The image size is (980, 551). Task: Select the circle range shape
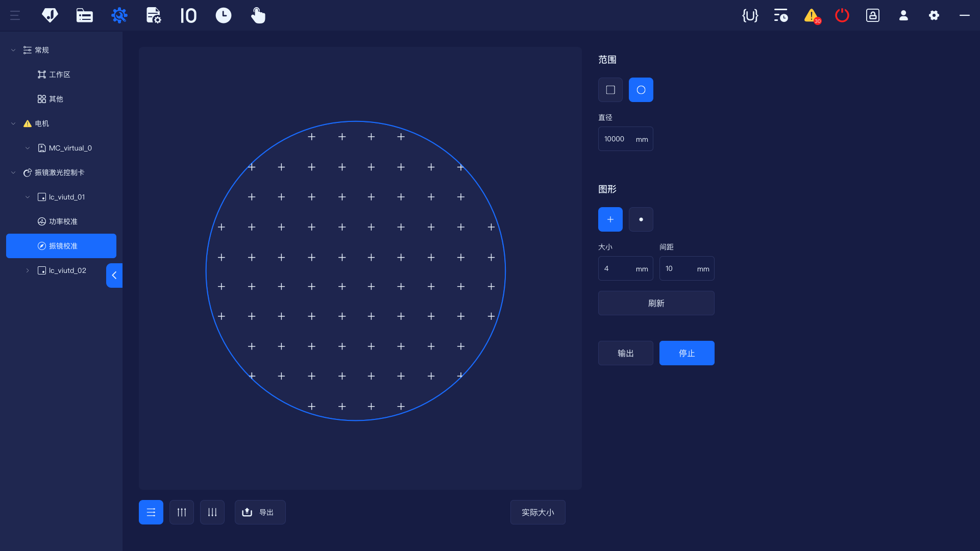(x=641, y=90)
